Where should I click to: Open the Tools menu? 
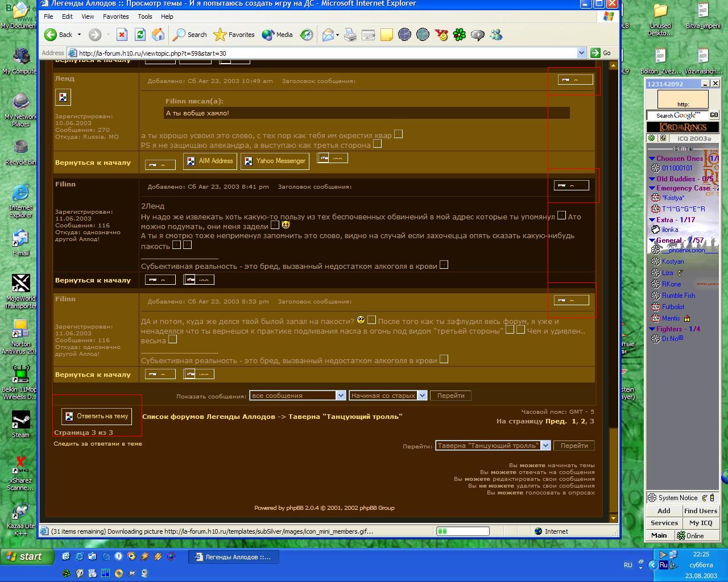(144, 16)
